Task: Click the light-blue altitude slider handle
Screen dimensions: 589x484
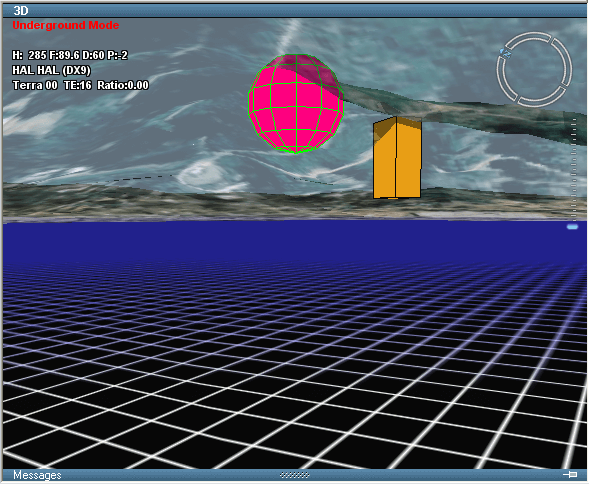Action: tap(572, 227)
